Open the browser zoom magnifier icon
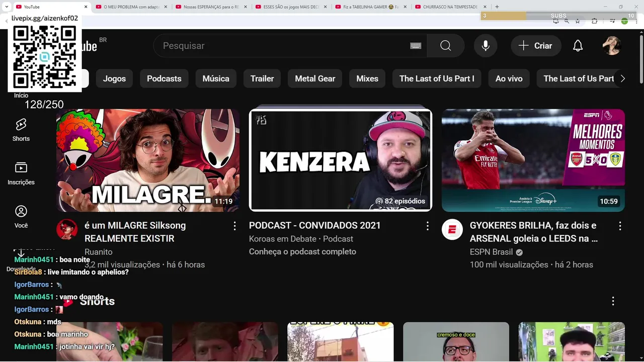Viewport: 644px width, 362px height. tap(567, 21)
